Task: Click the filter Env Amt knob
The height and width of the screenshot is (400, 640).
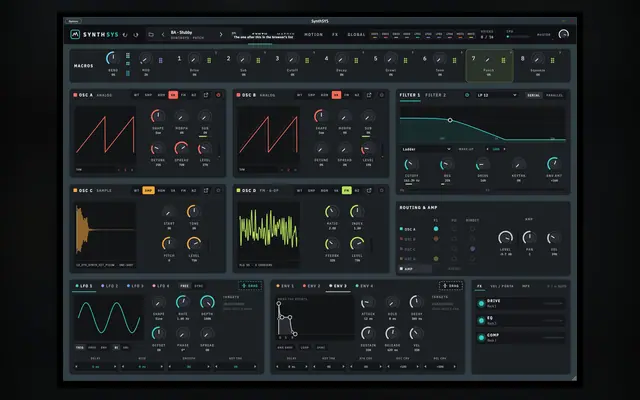Action: (554, 164)
